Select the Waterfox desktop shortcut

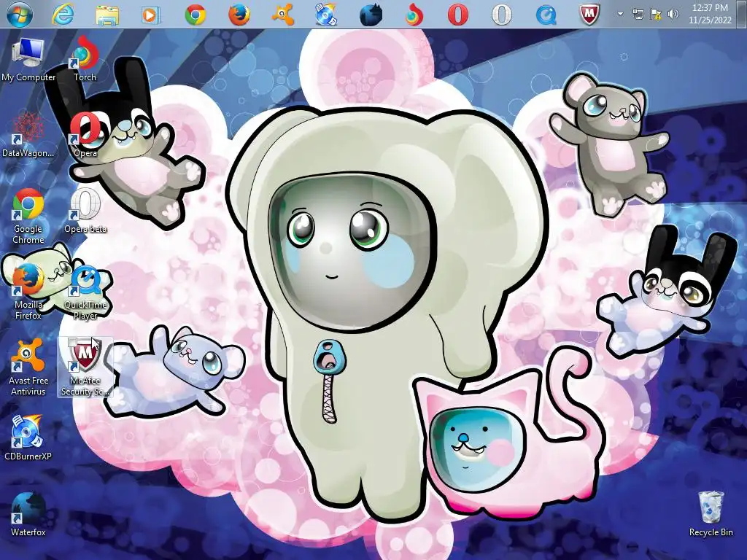(28, 514)
